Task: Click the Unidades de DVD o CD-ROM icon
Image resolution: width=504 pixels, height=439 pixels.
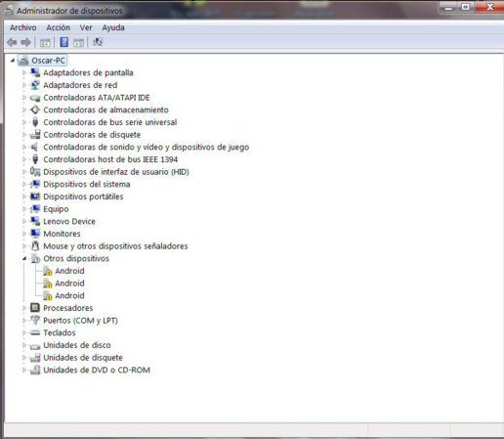Action: (x=35, y=370)
